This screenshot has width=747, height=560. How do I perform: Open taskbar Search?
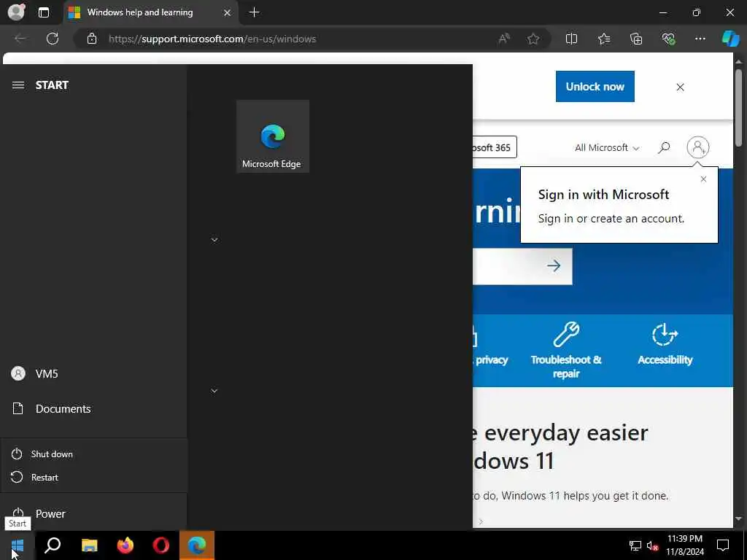(53, 545)
